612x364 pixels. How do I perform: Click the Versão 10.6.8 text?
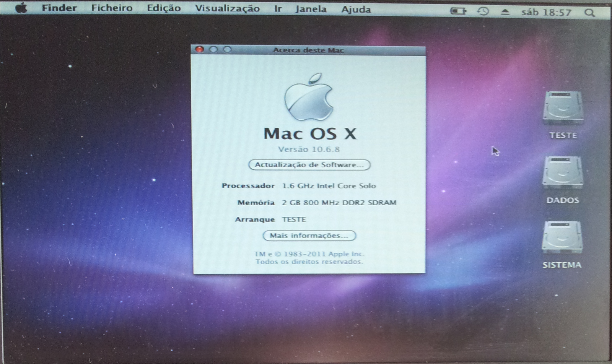[309, 149]
